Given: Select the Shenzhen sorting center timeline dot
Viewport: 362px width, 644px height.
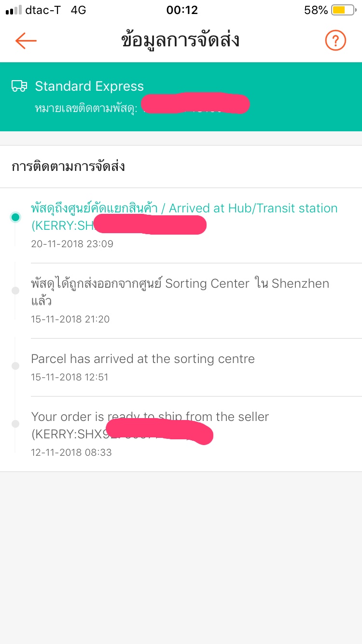Looking at the screenshot, I should (x=15, y=291).
